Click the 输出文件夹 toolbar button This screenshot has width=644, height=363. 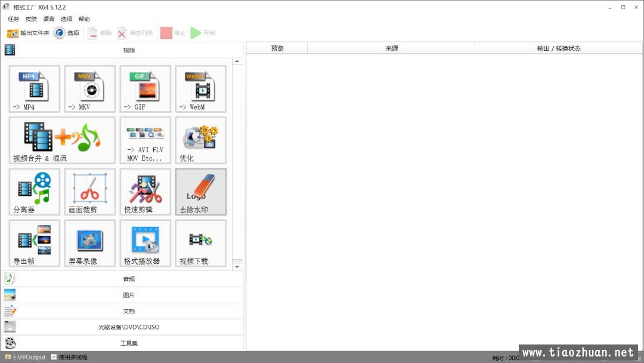[x=28, y=33]
